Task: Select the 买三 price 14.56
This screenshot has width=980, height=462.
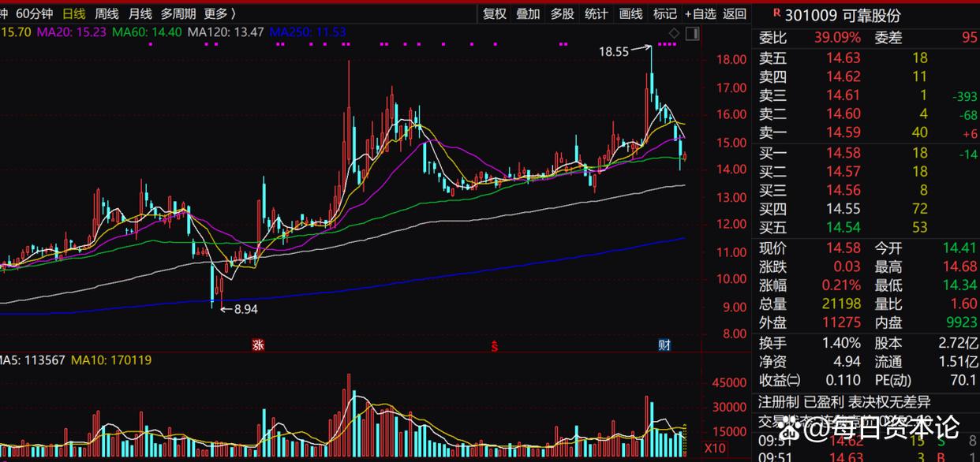Action: pos(843,191)
